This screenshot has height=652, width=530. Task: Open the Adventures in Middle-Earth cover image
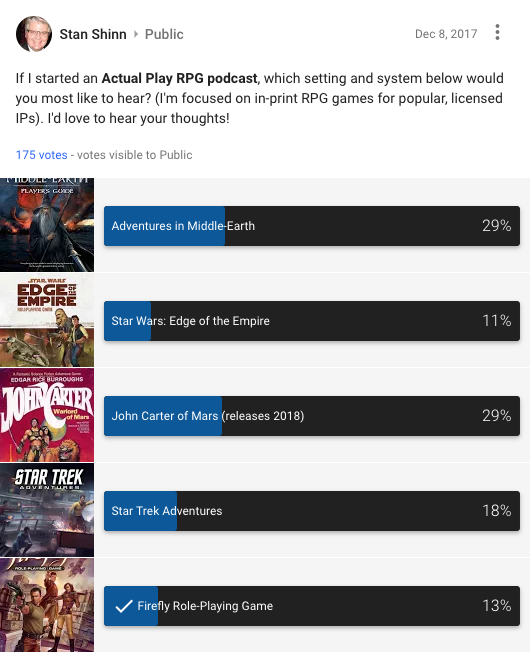(47, 225)
